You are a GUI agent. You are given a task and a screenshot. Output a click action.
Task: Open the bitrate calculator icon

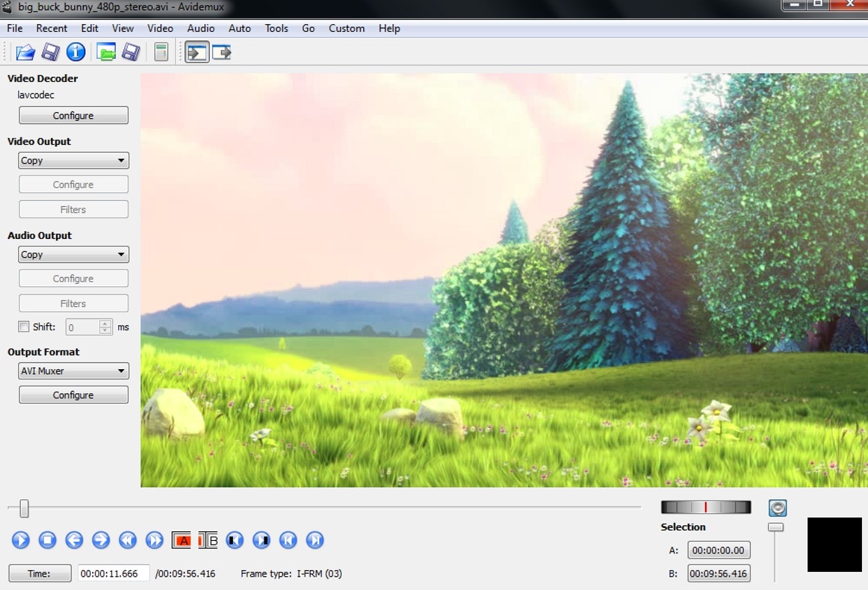161,51
